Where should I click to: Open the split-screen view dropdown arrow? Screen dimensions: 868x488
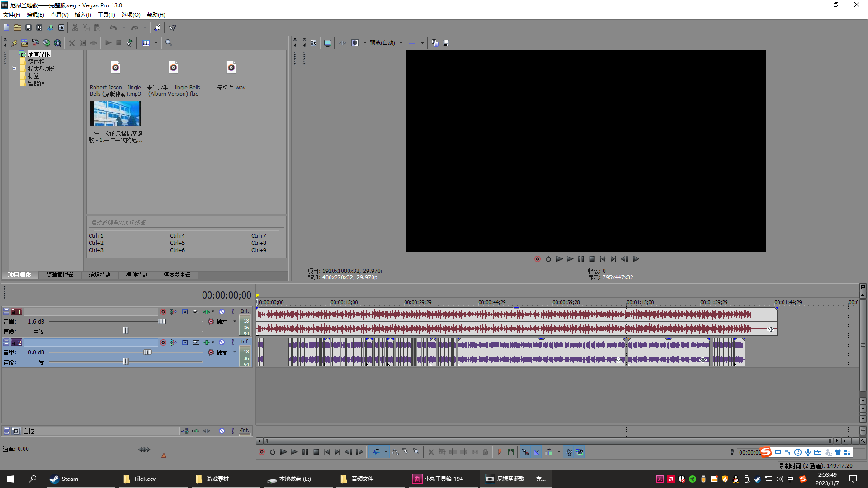pyautogui.click(x=365, y=43)
